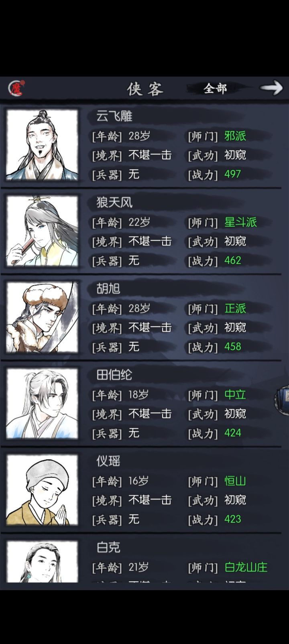Screen dimensions: 289x644
Task: Open 云飞雕 character entry by name
Action: click(114, 116)
